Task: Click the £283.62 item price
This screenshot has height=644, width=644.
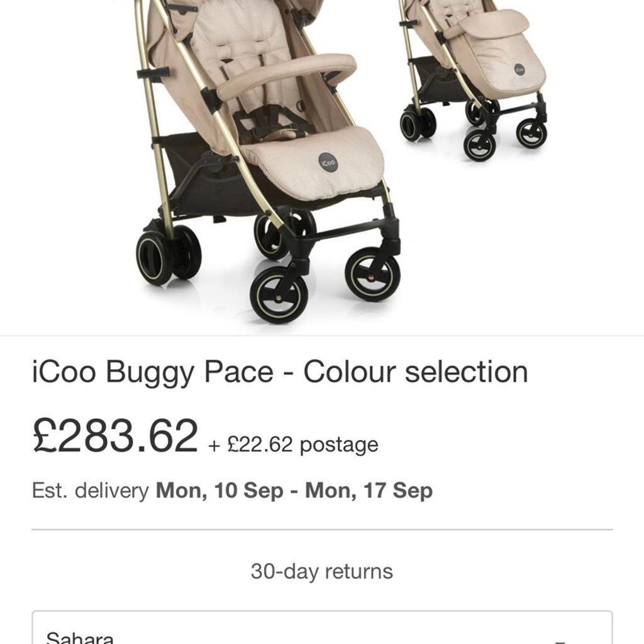Action: click(x=115, y=436)
